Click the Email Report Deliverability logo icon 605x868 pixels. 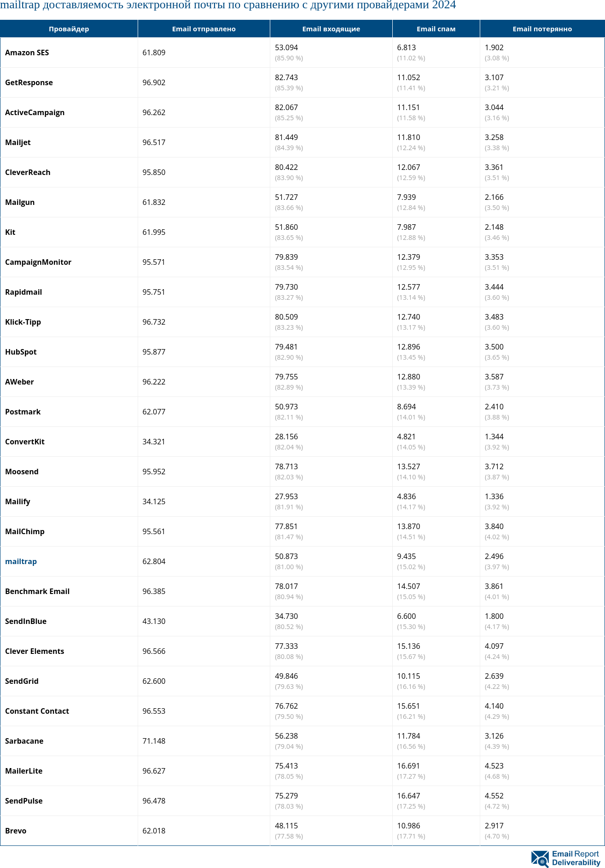[540, 858]
